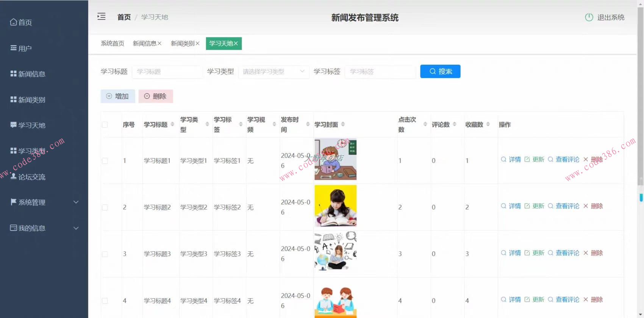Switch to the 新闻类别 tab
This screenshot has width=644, height=318.
coord(182,44)
